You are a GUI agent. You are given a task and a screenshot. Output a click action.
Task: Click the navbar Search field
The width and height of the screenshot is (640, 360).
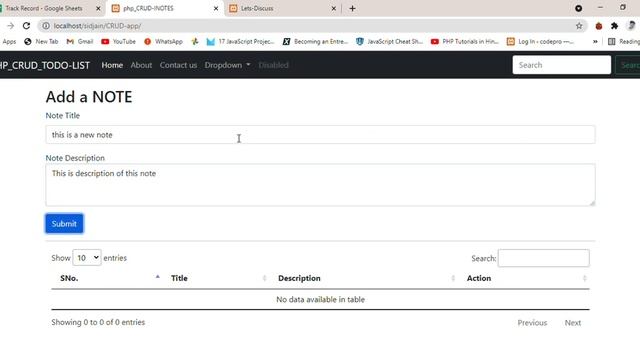pos(562,65)
